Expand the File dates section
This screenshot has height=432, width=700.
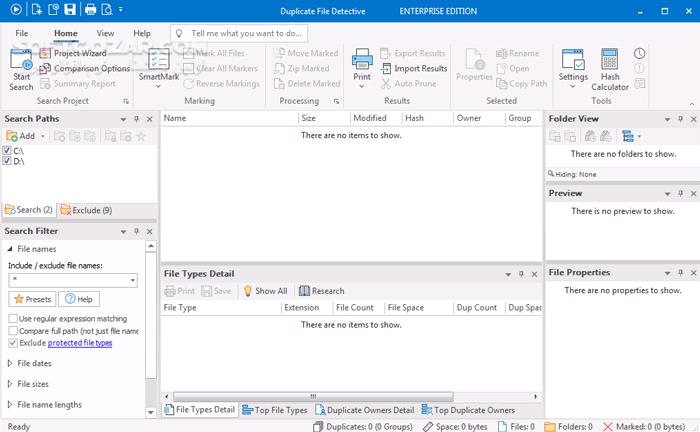coord(10,363)
